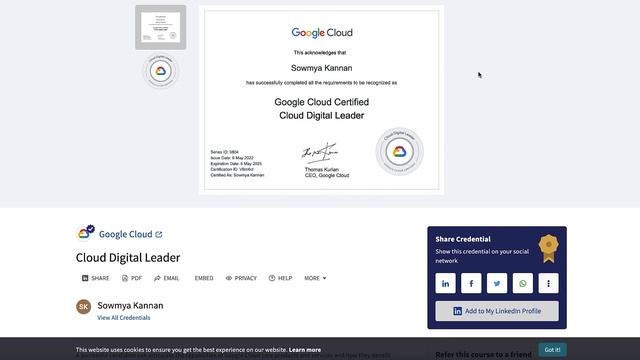Expand the MORE dropdown menu
The width and height of the screenshot is (640, 360).
pyautogui.click(x=315, y=278)
